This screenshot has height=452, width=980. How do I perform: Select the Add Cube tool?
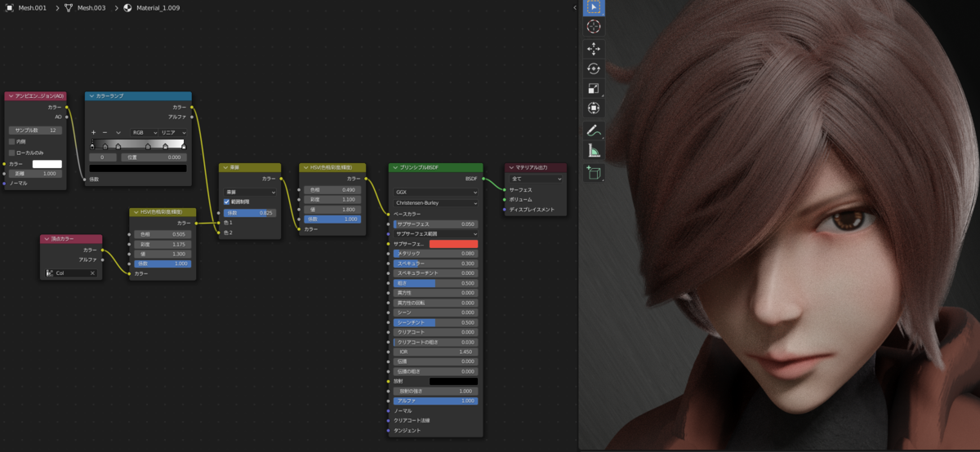[x=594, y=172]
